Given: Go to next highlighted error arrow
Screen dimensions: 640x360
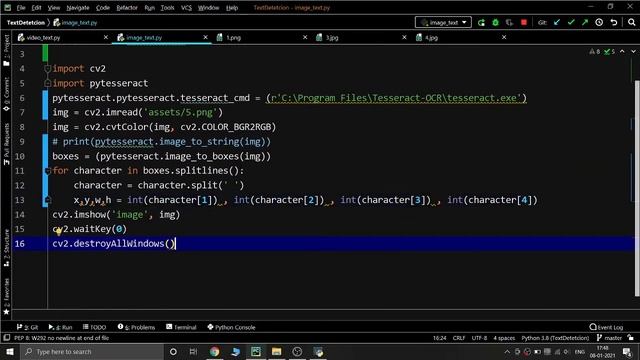Looking at the screenshot, I should click(633, 51).
